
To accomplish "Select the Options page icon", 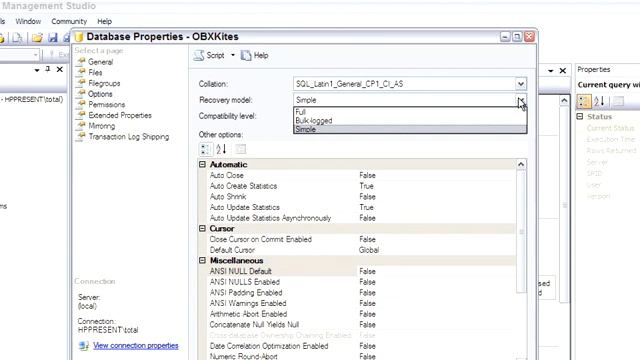I will point(81,93).
